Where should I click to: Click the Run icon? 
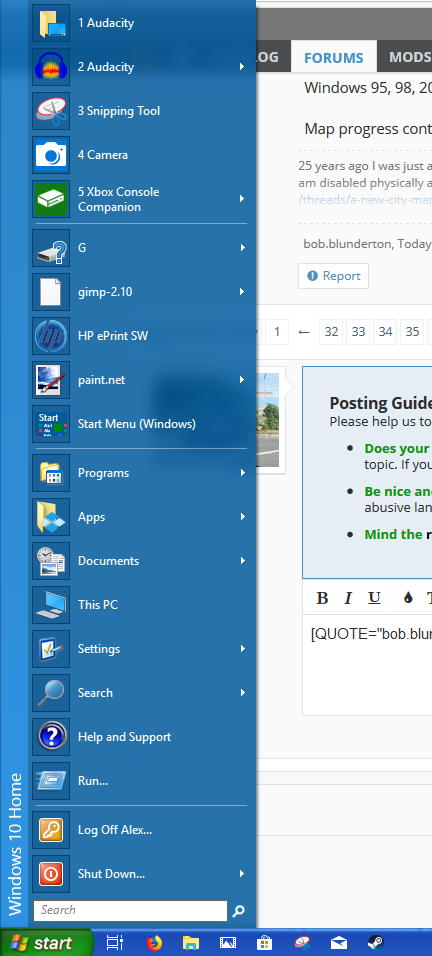click(51, 780)
